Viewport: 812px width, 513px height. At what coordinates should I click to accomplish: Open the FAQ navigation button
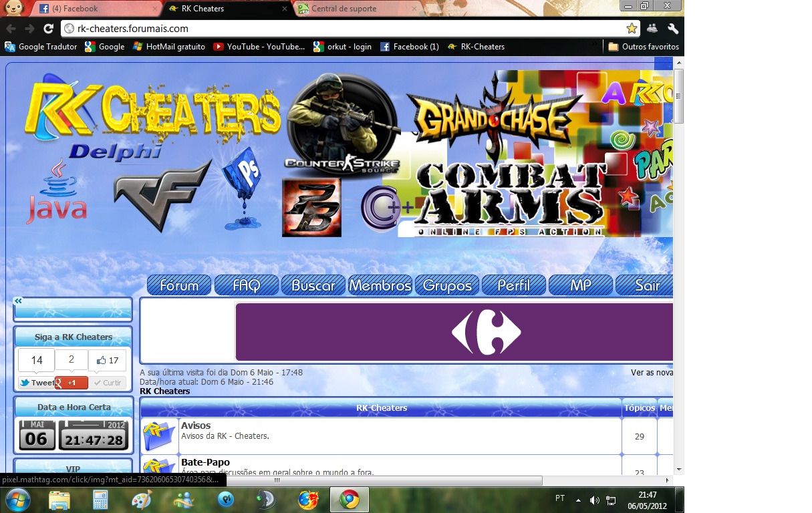tap(246, 285)
